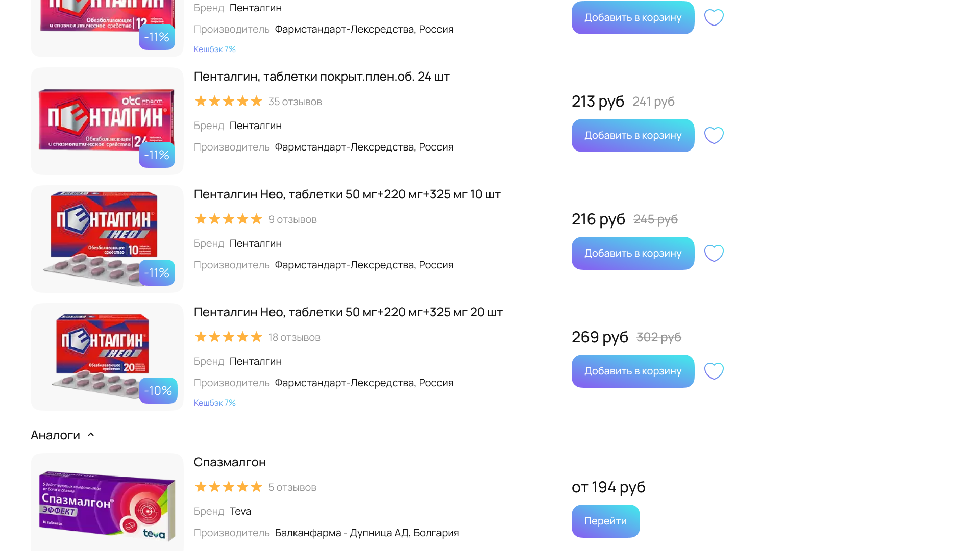980x551 pixels.
Task: Open the 18 отзывов reviews link
Action: [x=294, y=337]
